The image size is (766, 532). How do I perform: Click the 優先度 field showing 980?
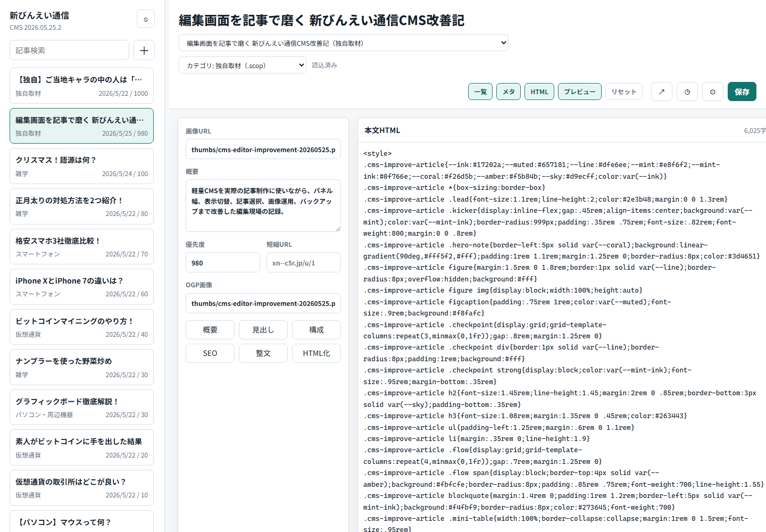pos(223,263)
